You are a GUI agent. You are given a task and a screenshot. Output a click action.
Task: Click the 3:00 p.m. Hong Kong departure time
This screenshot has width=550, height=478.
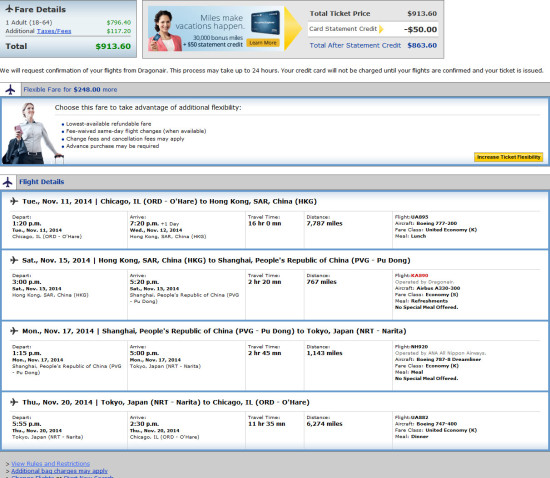27,282
